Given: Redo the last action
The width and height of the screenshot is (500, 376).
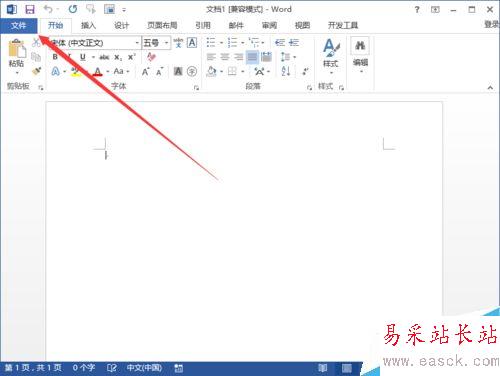Looking at the screenshot, I should coord(73,9).
